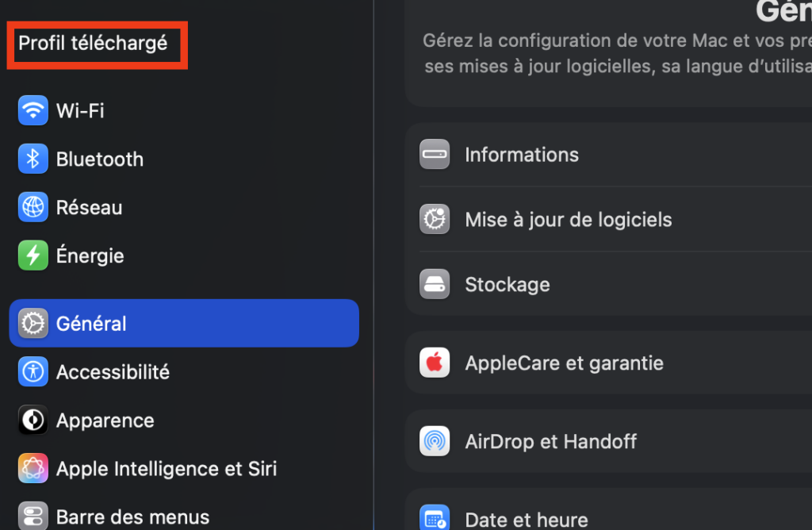The image size is (812, 530).
Task: Click the Bluetooth sidebar icon
Action: 33,159
